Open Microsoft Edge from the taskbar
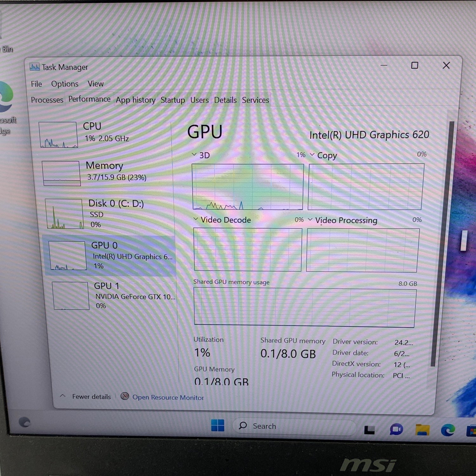The width and height of the screenshot is (476, 476). 448,430
